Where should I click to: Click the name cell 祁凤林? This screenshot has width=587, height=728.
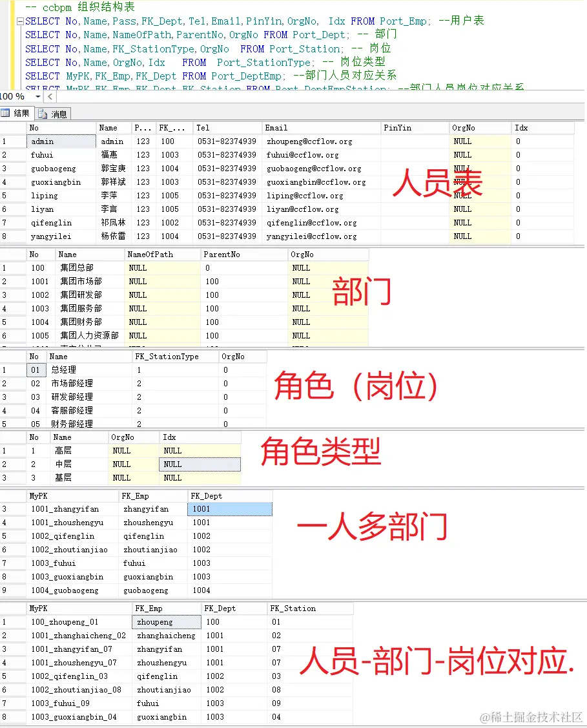113,223
